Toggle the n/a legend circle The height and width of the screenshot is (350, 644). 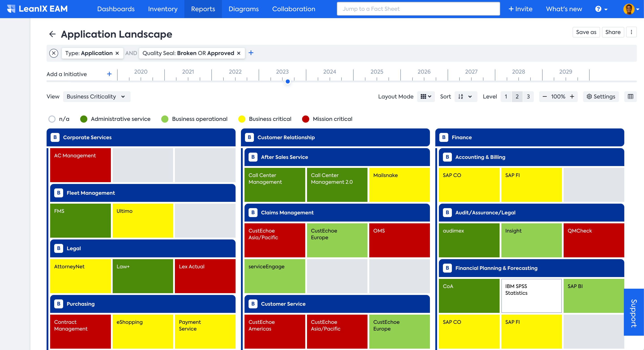52,119
